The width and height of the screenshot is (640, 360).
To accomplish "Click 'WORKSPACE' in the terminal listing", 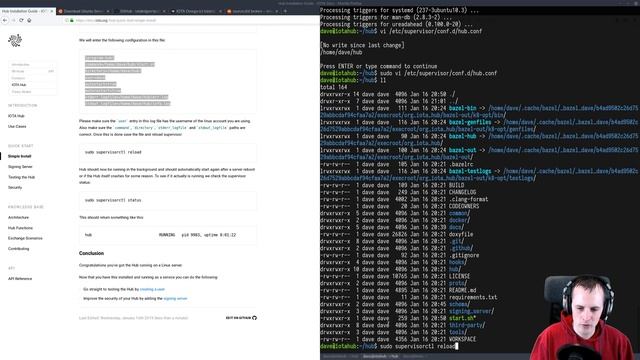I will 462,340.
